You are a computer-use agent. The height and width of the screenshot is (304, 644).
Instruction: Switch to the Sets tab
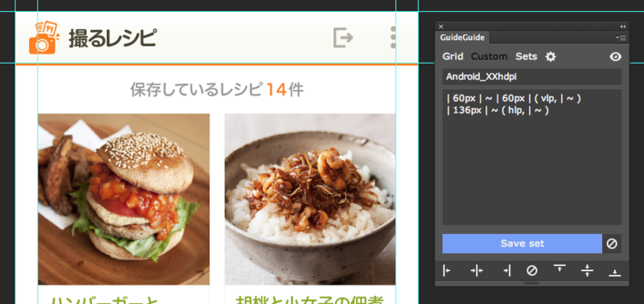click(526, 56)
